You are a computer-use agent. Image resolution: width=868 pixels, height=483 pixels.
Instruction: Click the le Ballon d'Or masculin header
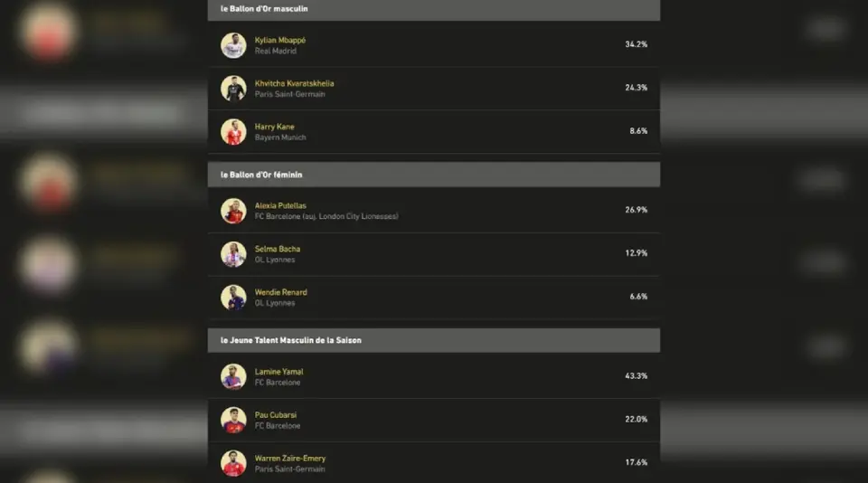coord(433,9)
